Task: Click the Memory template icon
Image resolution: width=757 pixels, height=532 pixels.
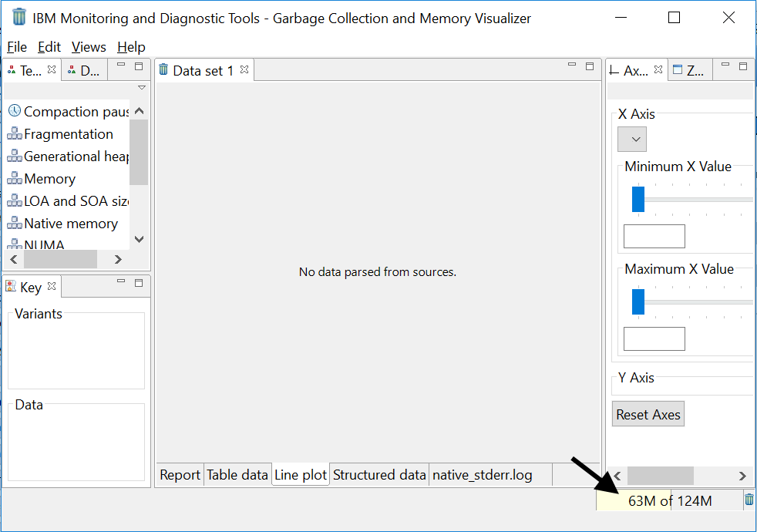Action: point(15,179)
